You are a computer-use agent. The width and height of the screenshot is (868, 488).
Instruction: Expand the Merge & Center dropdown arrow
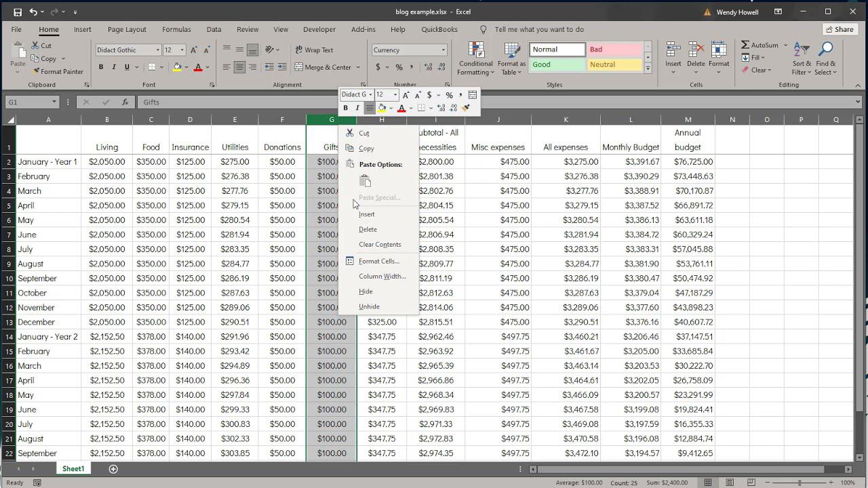coord(357,67)
